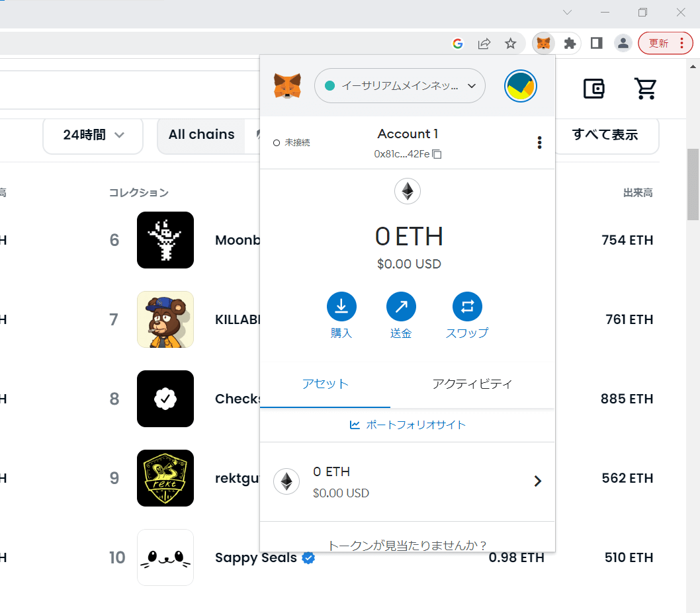The image size is (700, 613).
Task: Open the Chrome extensions puzzle icon
Action: coord(569,44)
